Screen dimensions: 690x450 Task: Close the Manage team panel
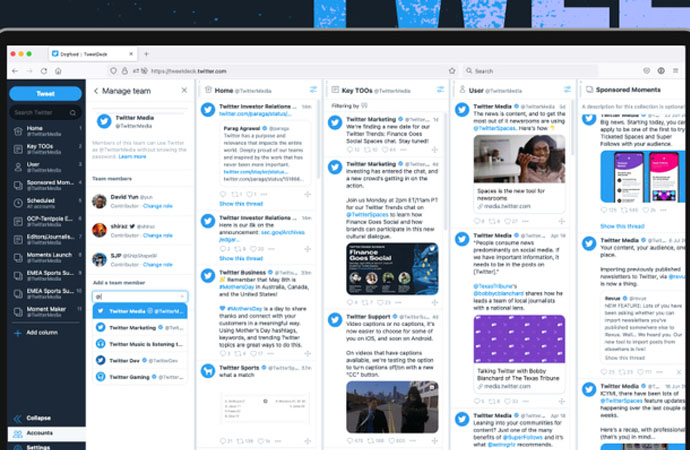pyautogui.click(x=184, y=91)
